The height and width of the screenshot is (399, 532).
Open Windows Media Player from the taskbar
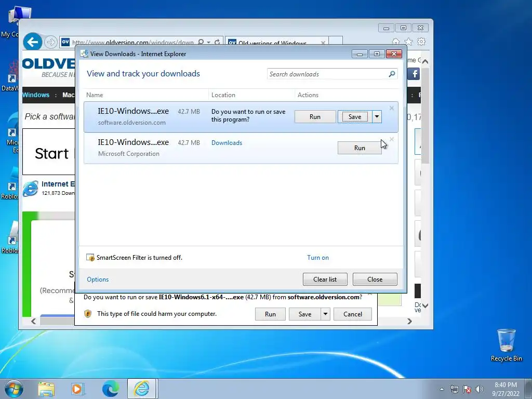coord(77,389)
